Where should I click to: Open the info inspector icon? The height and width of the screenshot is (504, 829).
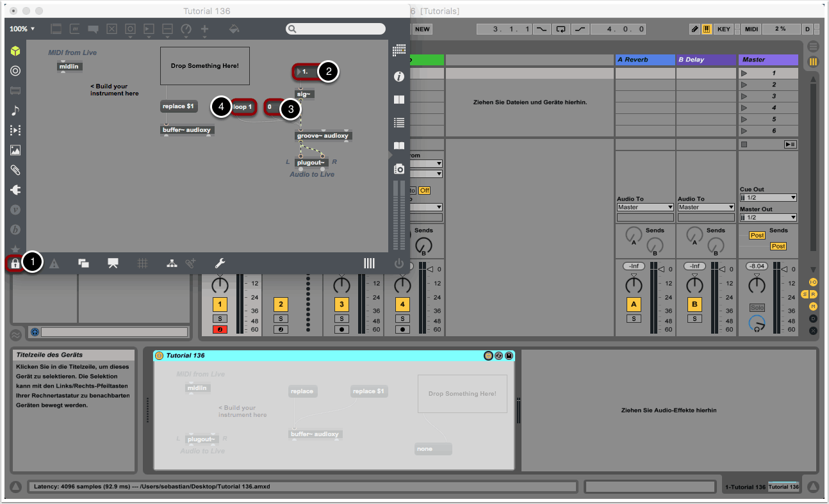(x=399, y=77)
